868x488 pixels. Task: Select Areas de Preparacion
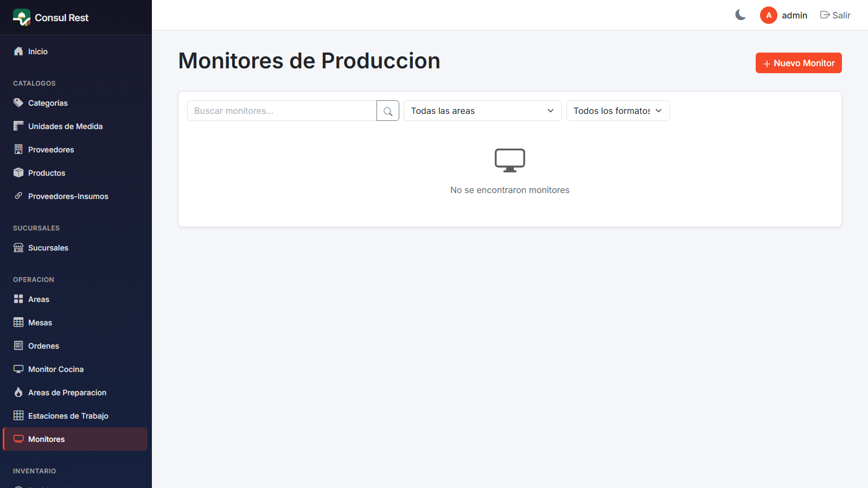75,393
